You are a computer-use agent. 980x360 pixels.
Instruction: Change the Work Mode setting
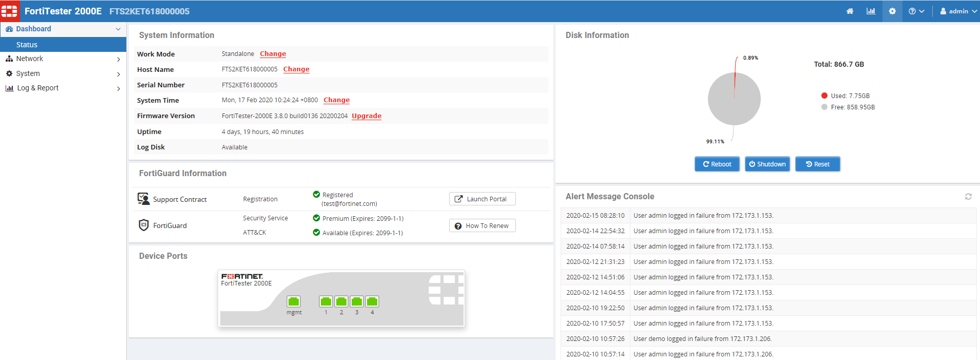click(273, 54)
